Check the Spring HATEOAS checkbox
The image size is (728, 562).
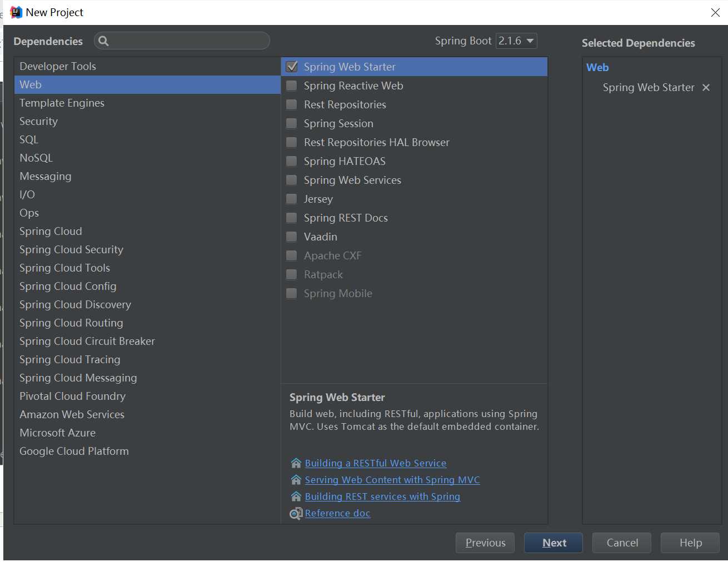[x=292, y=161]
